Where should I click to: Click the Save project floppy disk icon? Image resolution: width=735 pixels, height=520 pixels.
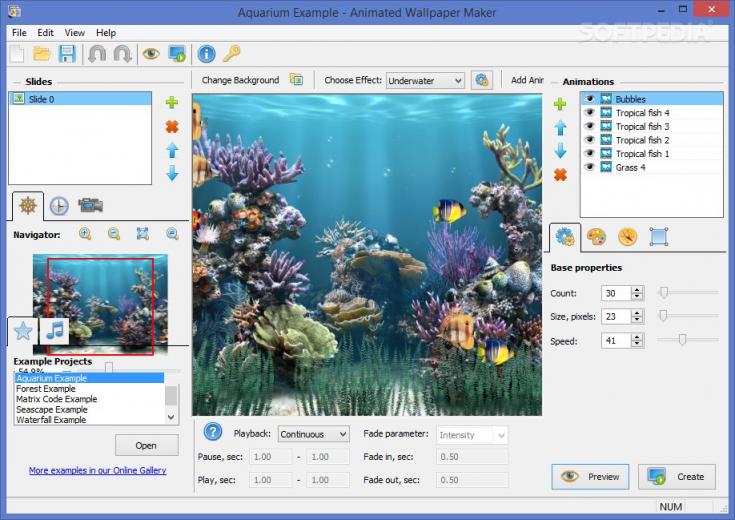tap(67, 54)
